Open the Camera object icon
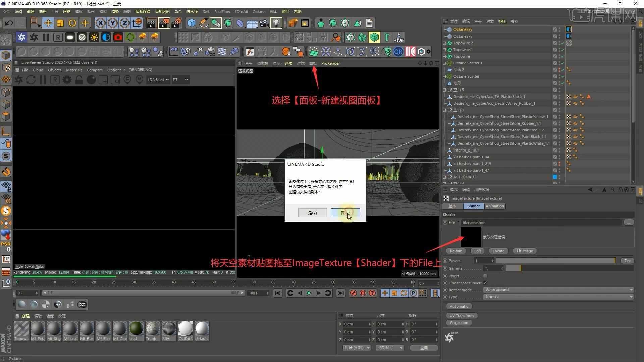 (264, 23)
